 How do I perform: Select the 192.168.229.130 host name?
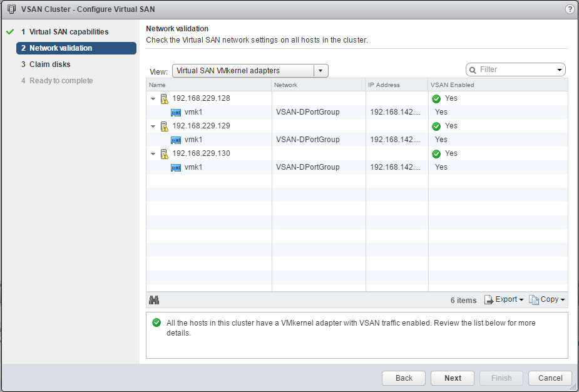tap(202, 153)
